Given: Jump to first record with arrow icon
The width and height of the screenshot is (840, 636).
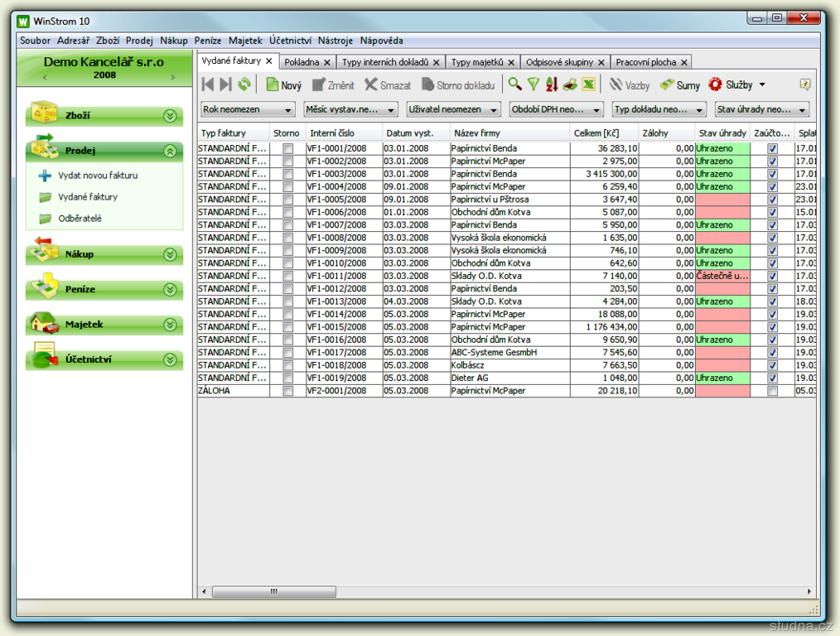Looking at the screenshot, I should coord(208,84).
